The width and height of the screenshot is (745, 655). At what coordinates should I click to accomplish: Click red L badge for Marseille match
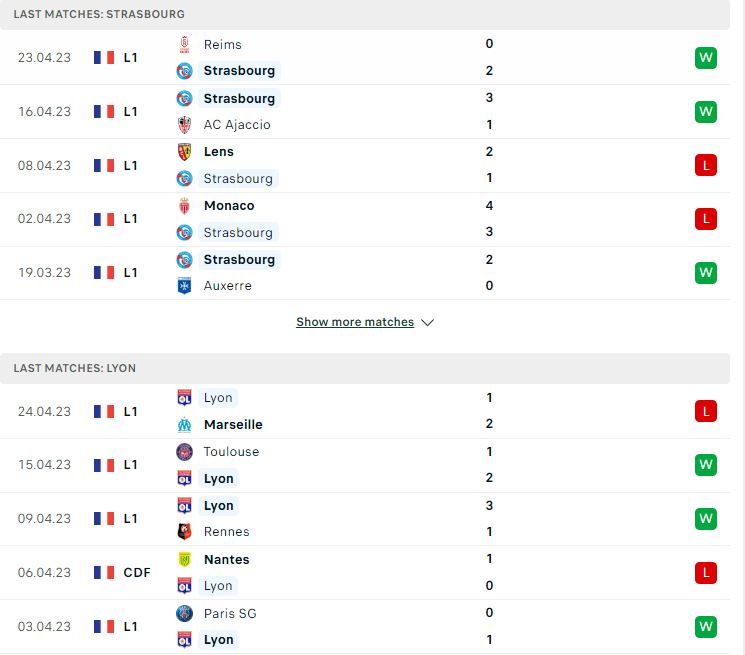pyautogui.click(x=706, y=411)
